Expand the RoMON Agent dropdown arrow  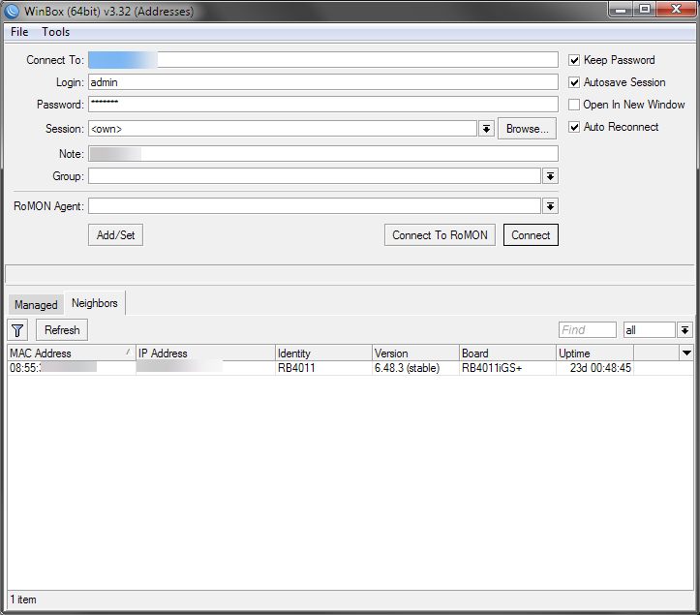point(550,206)
